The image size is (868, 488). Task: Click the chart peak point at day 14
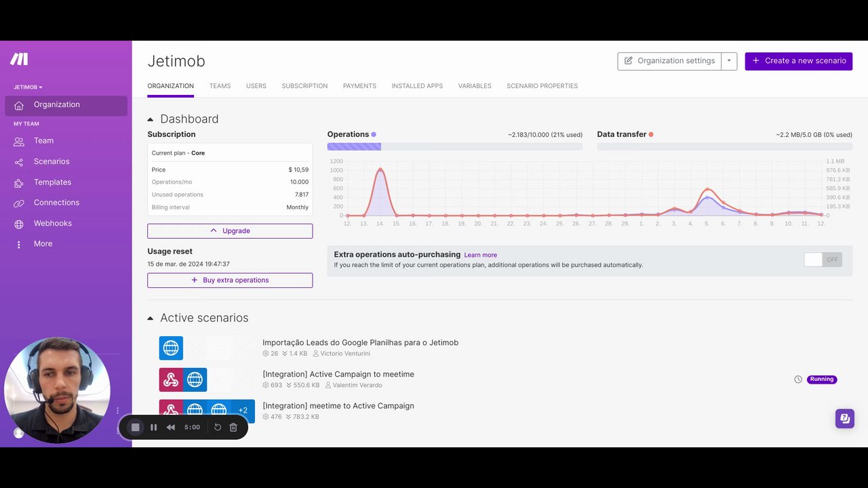tap(380, 169)
